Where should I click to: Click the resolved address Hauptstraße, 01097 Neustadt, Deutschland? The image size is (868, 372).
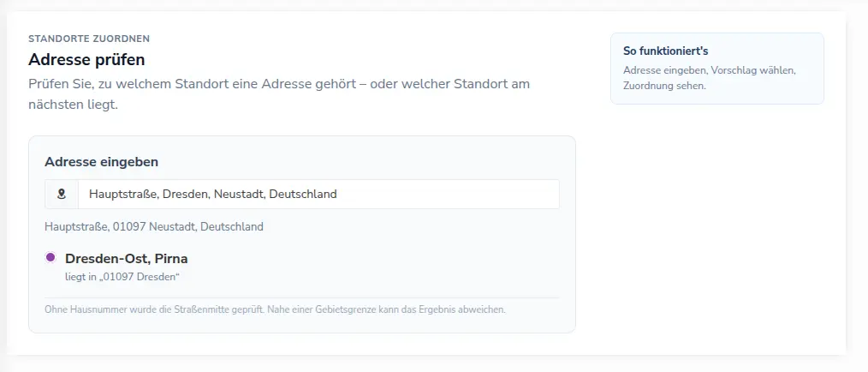click(x=154, y=226)
